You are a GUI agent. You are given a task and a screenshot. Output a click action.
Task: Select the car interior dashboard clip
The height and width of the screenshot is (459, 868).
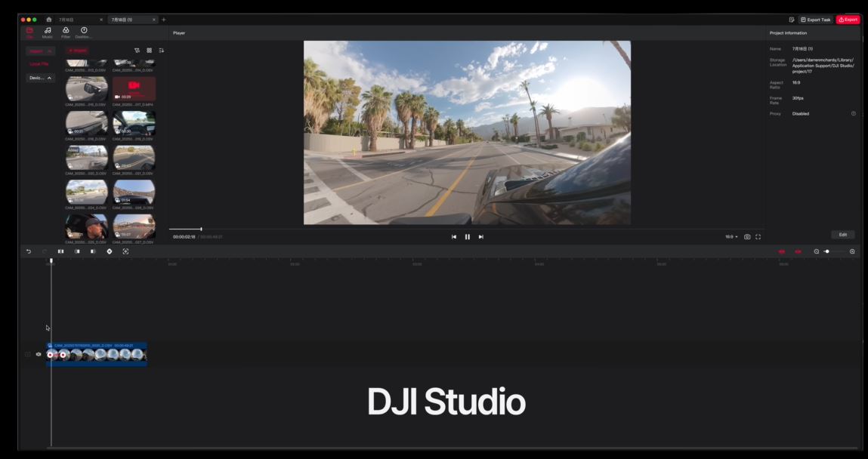134,123
